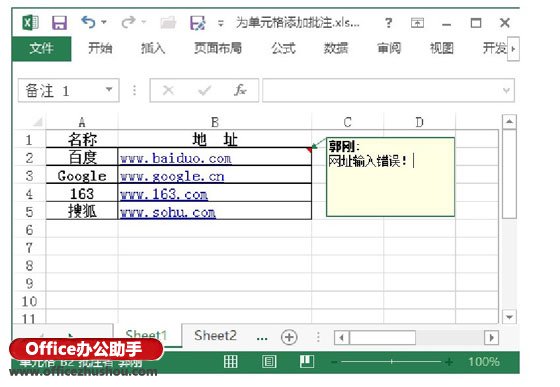Image resolution: width=560 pixels, height=387 pixels.
Task: Select row 6 header
Action: point(29,230)
